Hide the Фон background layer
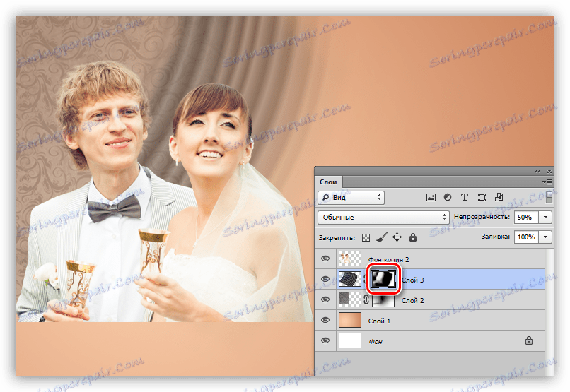 click(325, 340)
